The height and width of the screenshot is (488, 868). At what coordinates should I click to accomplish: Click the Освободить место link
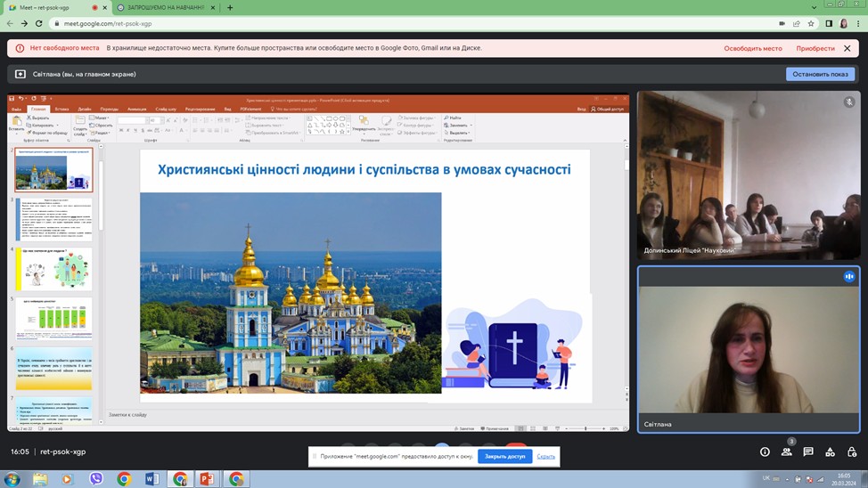pyautogui.click(x=753, y=48)
